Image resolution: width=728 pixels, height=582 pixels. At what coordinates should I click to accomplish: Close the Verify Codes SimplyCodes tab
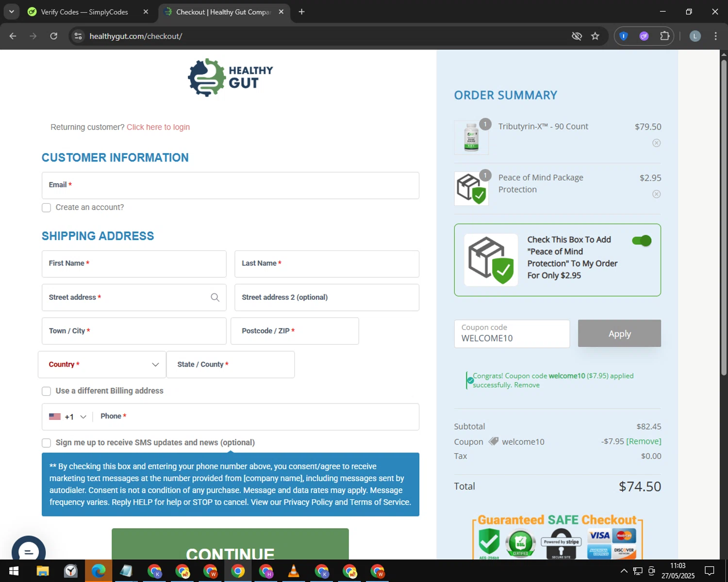[x=146, y=12]
